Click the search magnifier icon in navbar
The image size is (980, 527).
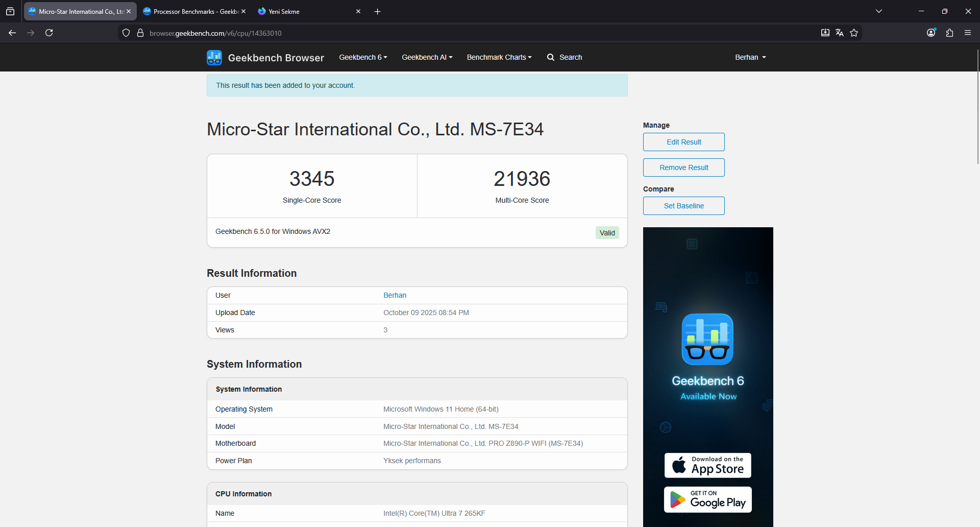point(551,57)
